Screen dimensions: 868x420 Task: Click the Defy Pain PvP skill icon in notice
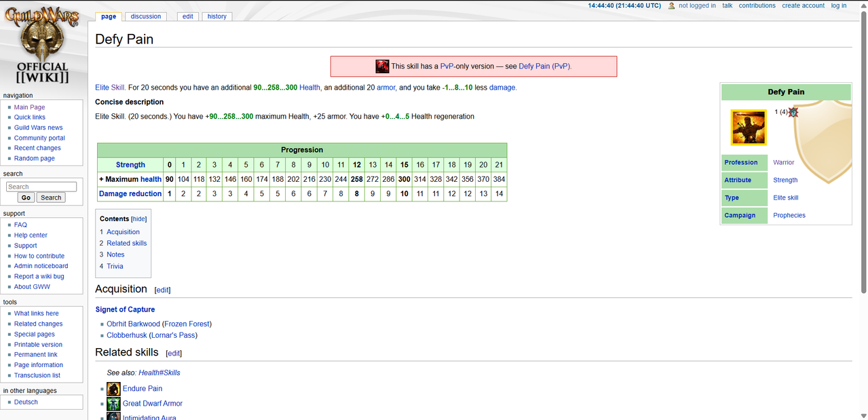(382, 66)
